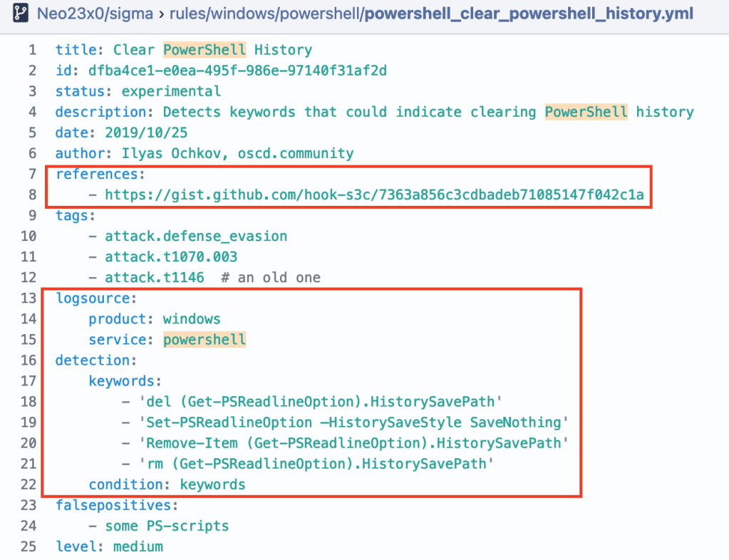Viewport: 729px width, 560px height.
Task: Click highlighted powershell service value
Action: click(205, 340)
